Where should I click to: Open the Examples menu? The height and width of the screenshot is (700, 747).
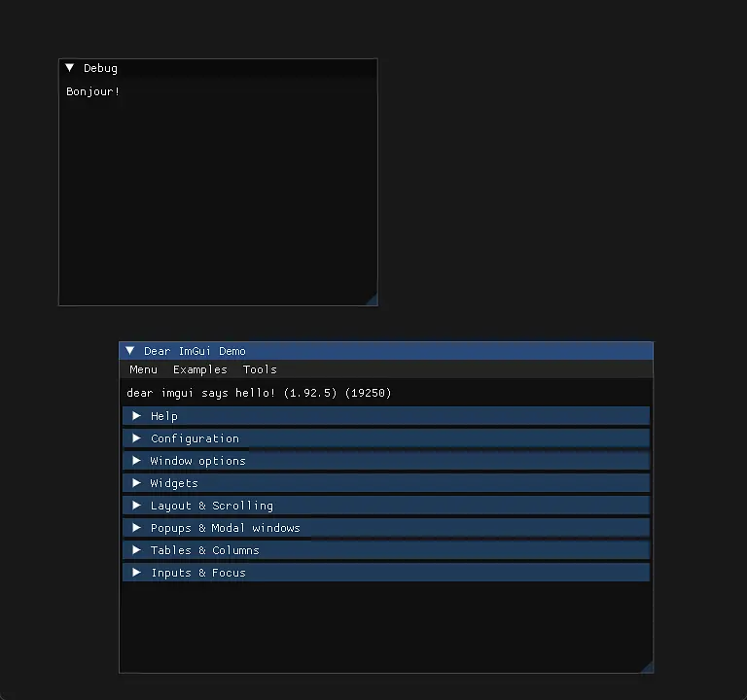[x=199, y=369]
